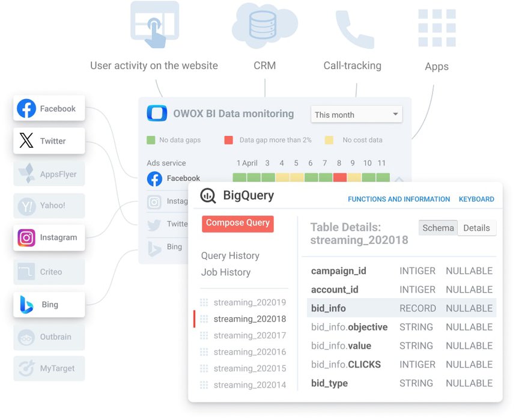Click the bid_info.objective field
516x420 pixels.
pos(350,327)
